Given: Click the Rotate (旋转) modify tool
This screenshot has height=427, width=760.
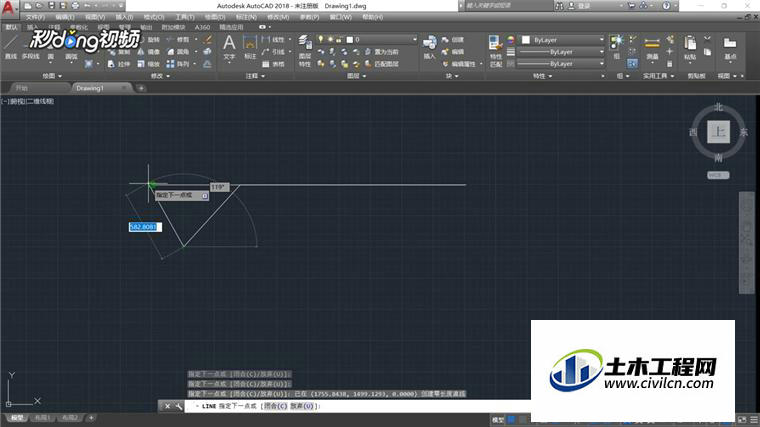Looking at the screenshot, I should point(149,40).
